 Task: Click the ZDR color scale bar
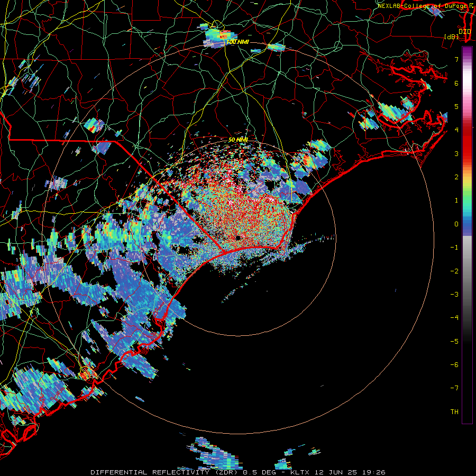coord(467,235)
